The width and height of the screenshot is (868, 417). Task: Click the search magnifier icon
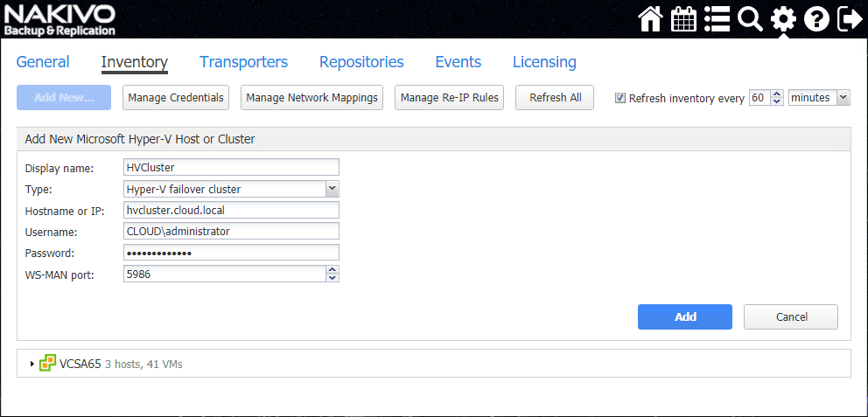(x=750, y=18)
